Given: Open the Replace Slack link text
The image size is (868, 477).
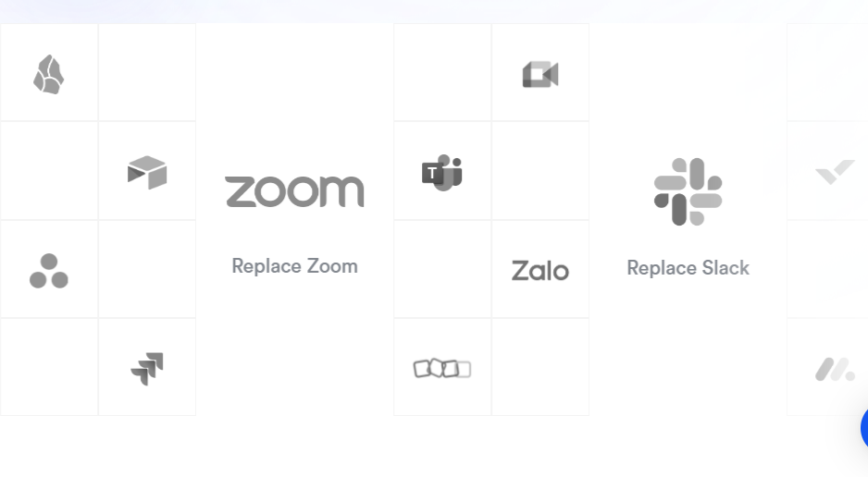Looking at the screenshot, I should coord(688,268).
